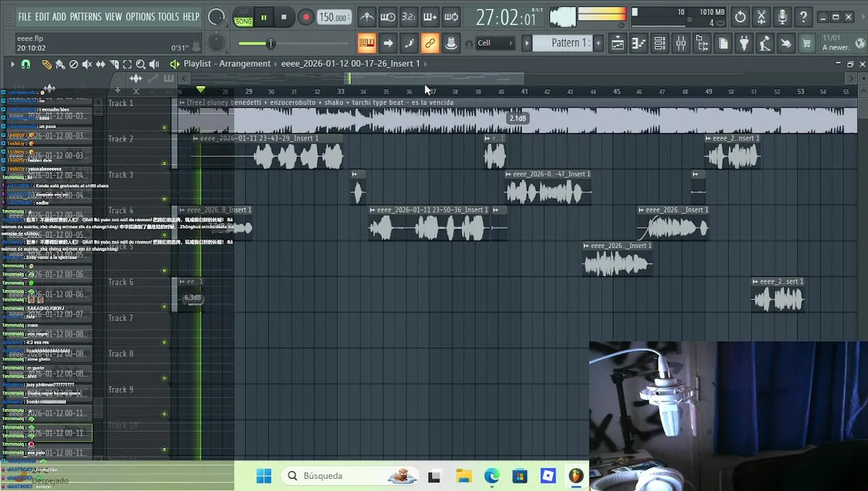The height and width of the screenshot is (491, 868).
Task: Open playlist options arrow menu
Action: coord(12,64)
